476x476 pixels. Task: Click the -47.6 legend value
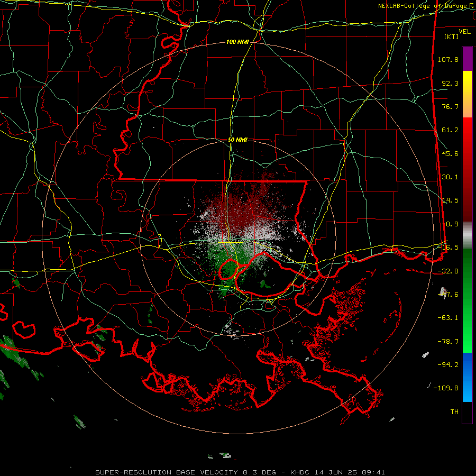click(448, 295)
